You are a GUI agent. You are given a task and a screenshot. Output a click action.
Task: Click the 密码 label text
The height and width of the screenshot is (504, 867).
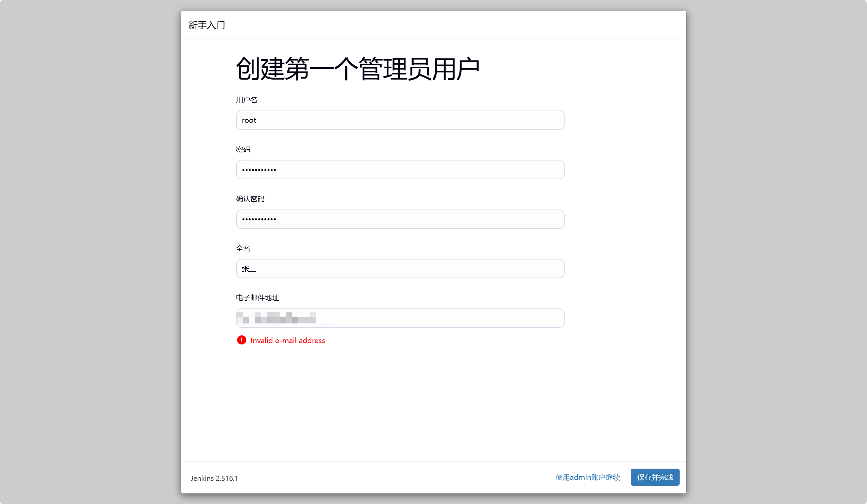[x=243, y=149]
